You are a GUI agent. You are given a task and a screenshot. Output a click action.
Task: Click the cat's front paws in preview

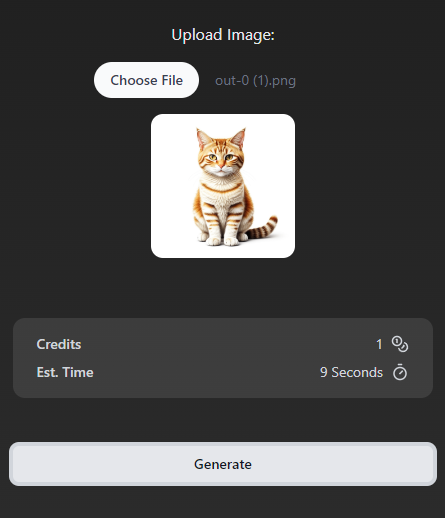click(x=223, y=239)
